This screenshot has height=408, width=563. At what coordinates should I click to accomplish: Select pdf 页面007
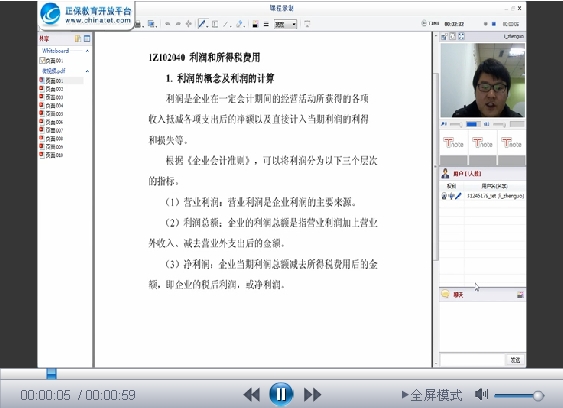tap(51, 130)
